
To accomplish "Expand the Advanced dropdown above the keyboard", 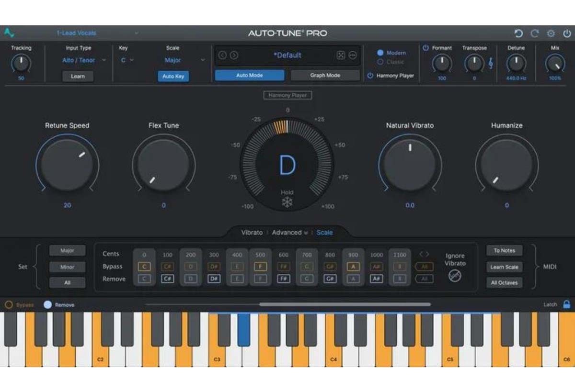I will [x=291, y=233].
